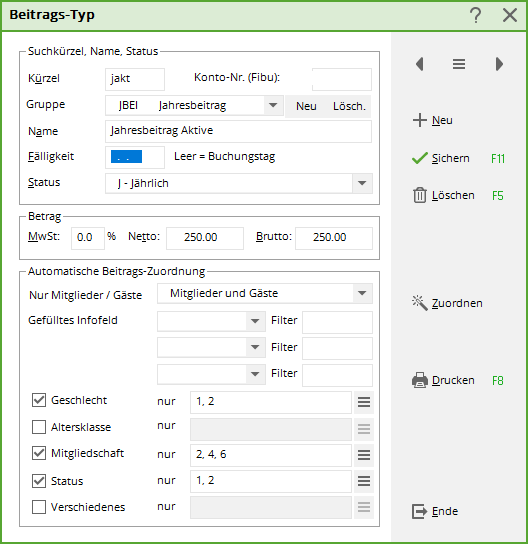This screenshot has height=544, width=528.
Task: Uncheck the Geschlecht checkbox
Action: tap(39, 400)
